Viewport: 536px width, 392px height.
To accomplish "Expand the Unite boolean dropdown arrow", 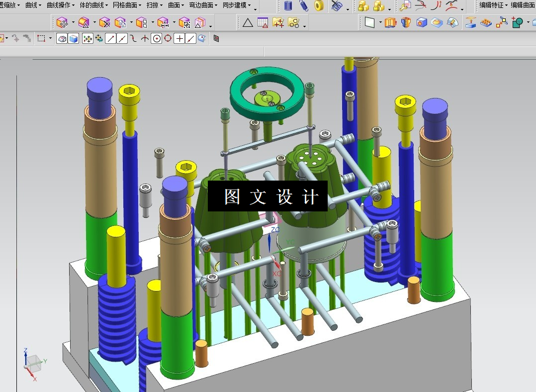I will (528, 23).
